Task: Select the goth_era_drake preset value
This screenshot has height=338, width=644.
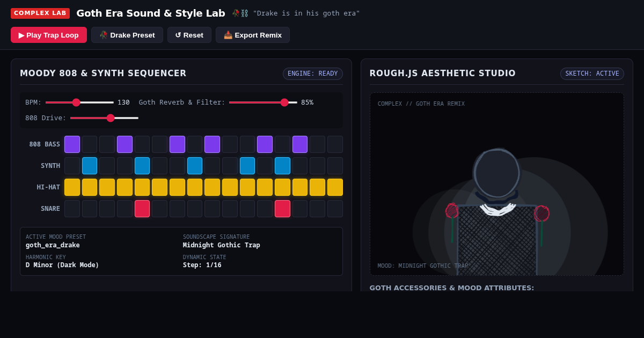Action: (53, 245)
